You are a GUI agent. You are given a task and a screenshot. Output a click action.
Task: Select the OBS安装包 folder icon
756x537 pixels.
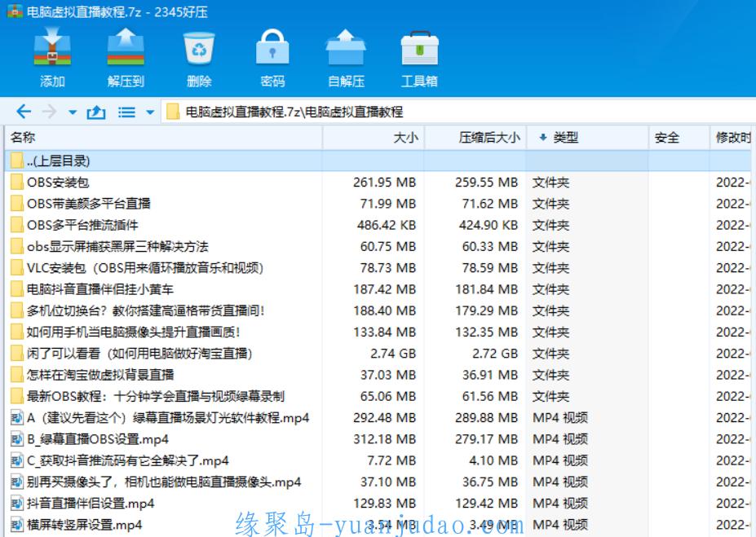(x=17, y=182)
